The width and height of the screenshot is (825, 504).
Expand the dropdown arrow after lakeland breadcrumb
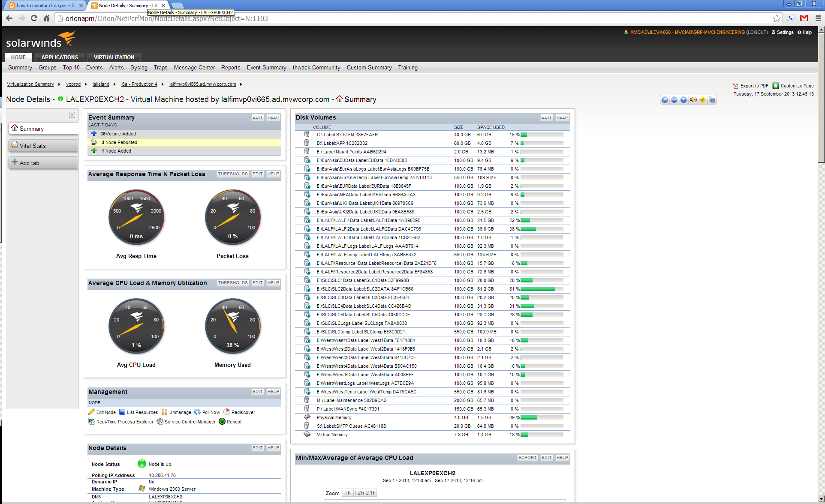click(114, 84)
